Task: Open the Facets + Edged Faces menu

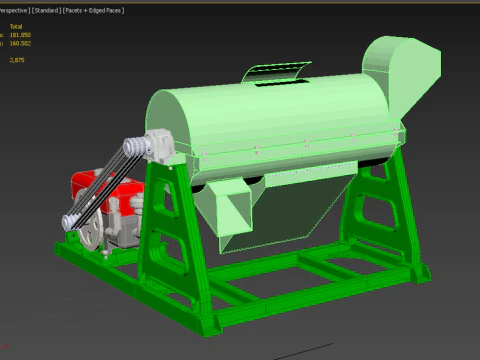Action: (x=93, y=11)
